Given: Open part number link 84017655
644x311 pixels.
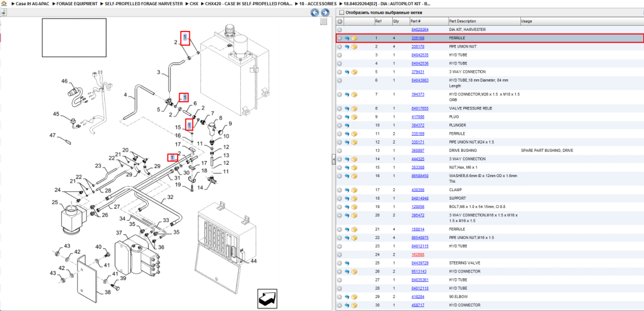Looking at the screenshot, I should (420, 108).
